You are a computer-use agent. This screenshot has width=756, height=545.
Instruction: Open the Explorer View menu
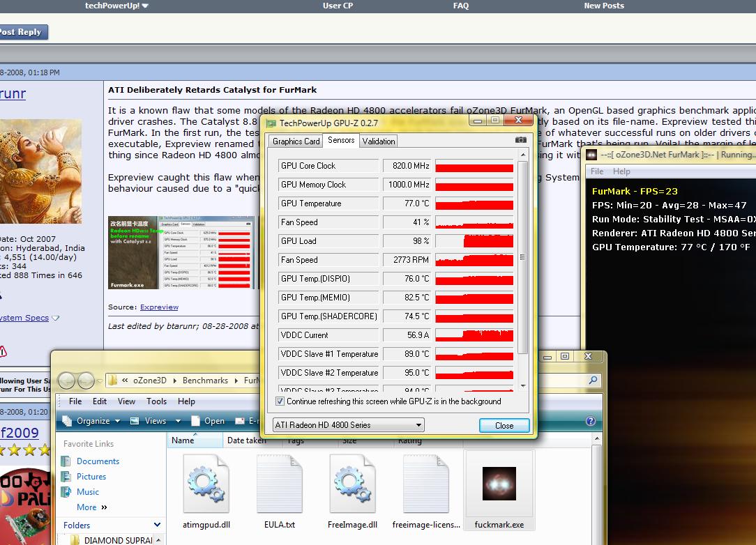pos(126,401)
